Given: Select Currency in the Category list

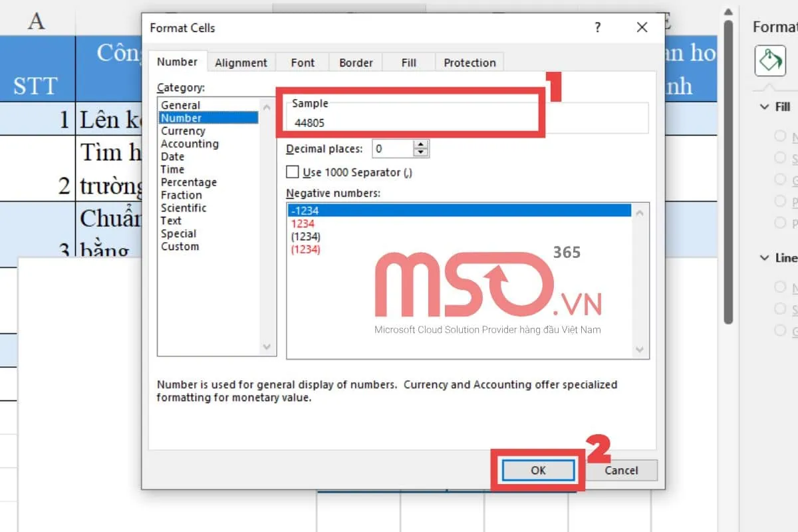Looking at the screenshot, I should coord(183,131).
